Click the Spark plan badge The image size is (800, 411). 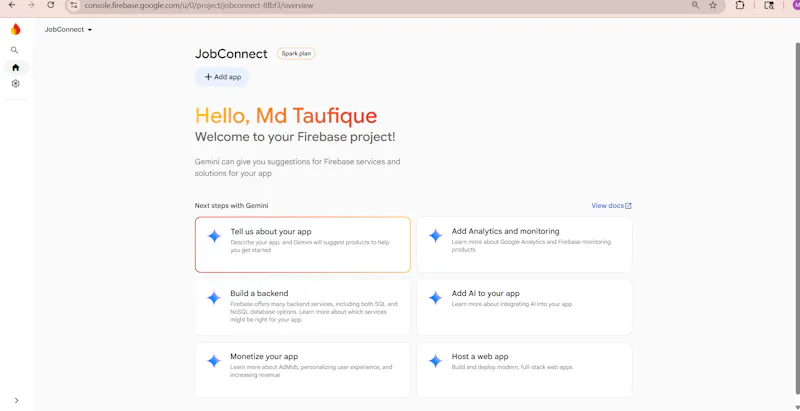[x=296, y=54]
